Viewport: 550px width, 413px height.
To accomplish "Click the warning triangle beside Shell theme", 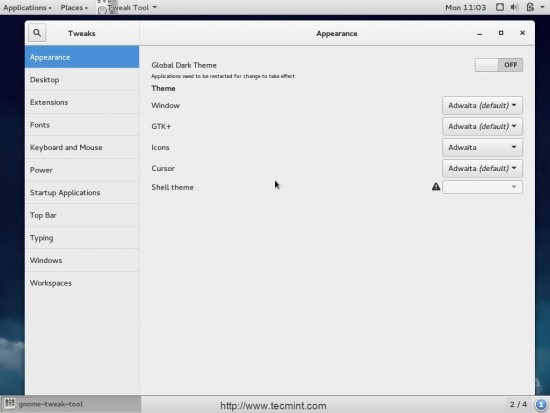I will click(x=436, y=187).
